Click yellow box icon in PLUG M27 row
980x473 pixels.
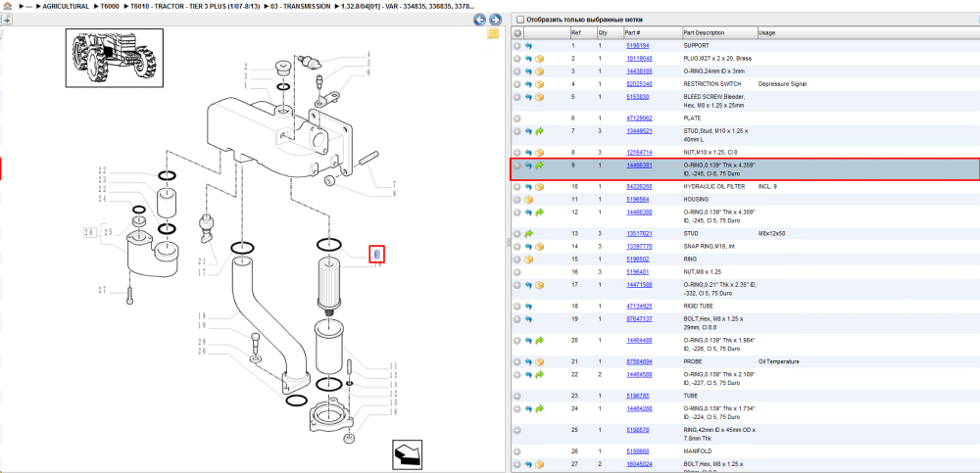pos(539,59)
